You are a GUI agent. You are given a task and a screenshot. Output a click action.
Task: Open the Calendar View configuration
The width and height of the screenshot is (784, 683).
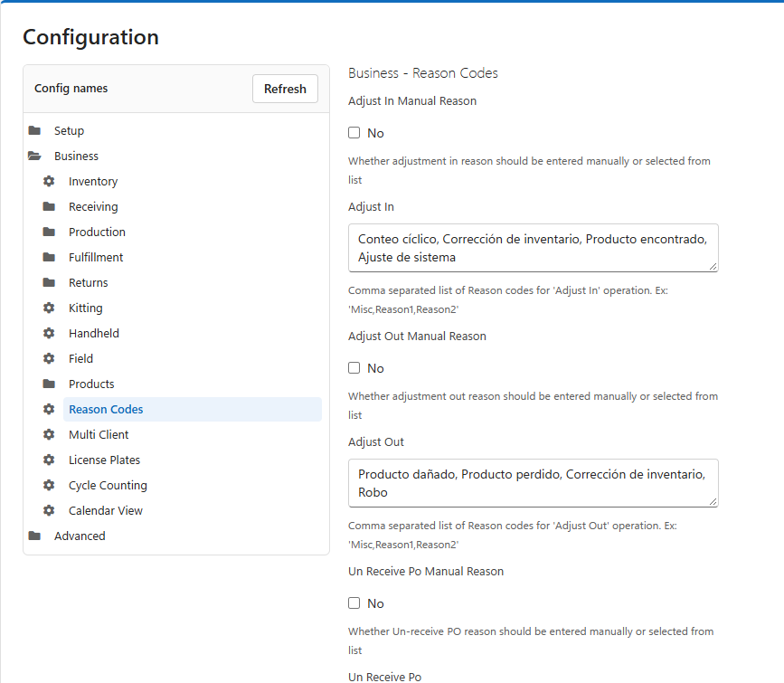106,510
